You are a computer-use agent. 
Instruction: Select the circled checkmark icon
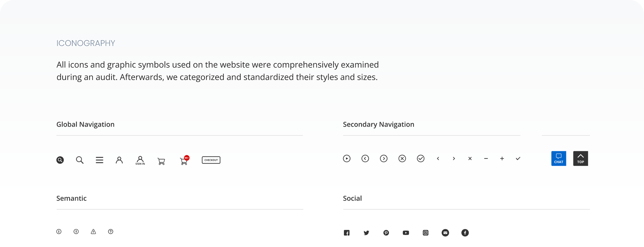(421, 159)
